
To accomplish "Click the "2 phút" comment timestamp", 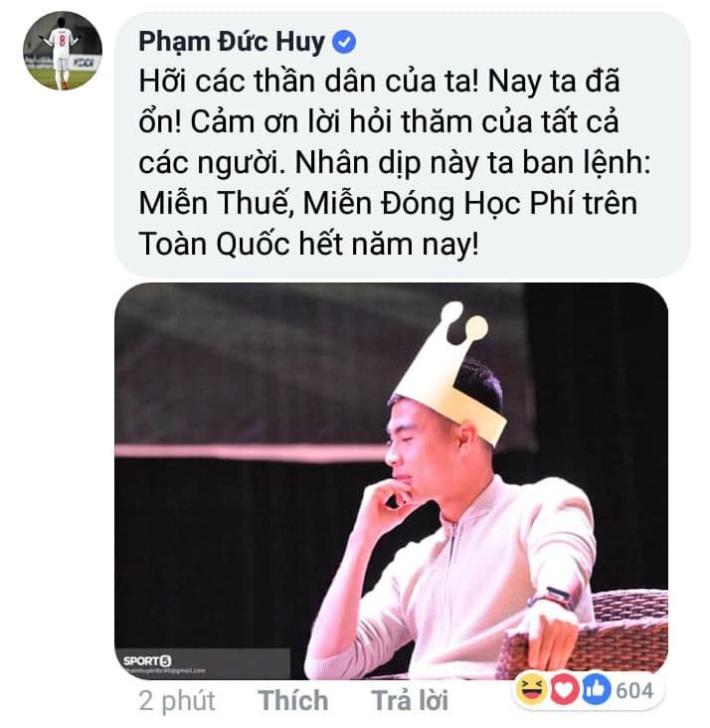I will point(177,700).
